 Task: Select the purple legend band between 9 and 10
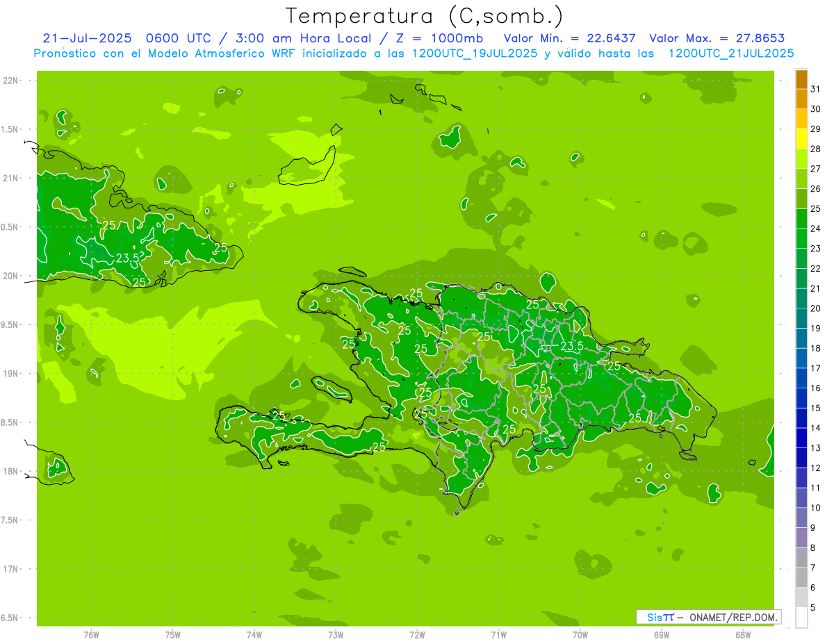[801, 518]
